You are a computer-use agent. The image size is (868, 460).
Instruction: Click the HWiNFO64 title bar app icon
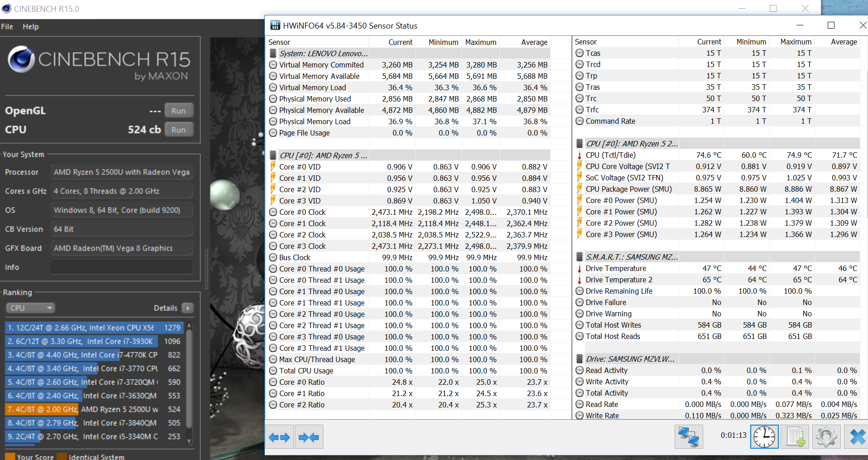pos(275,25)
